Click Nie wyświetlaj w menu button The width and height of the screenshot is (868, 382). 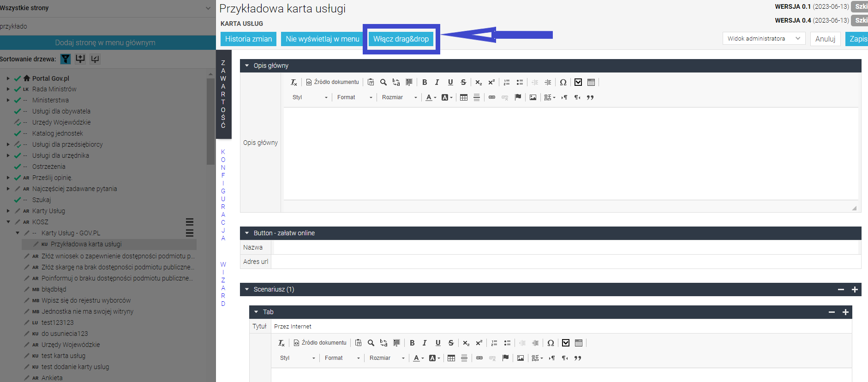[x=322, y=39]
